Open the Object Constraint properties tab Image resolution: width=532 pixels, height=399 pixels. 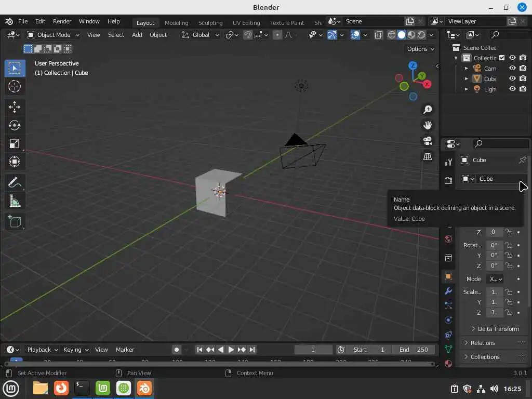point(448,335)
